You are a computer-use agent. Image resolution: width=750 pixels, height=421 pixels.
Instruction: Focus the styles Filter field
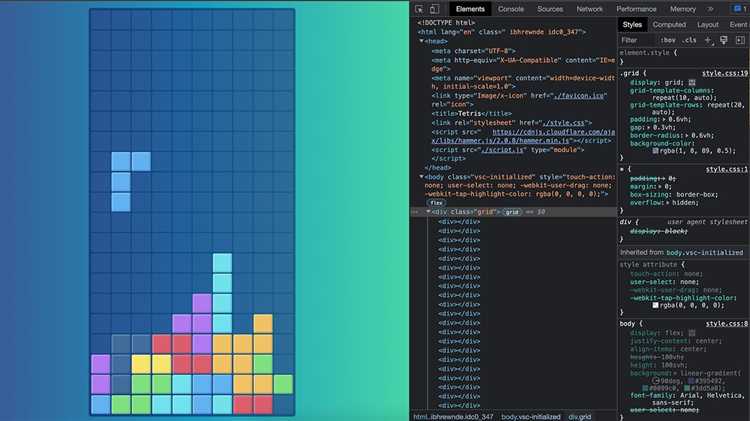[638, 40]
